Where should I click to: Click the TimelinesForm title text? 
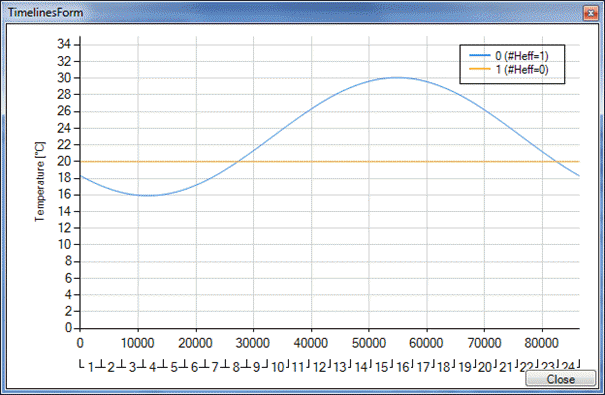tap(46, 12)
